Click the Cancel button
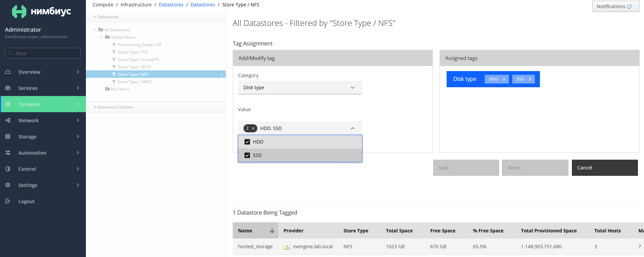 click(x=605, y=168)
